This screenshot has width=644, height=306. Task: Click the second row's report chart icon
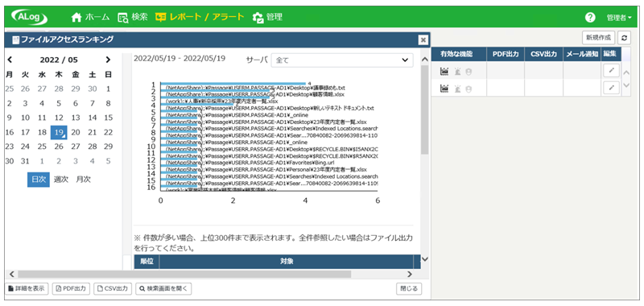click(444, 88)
